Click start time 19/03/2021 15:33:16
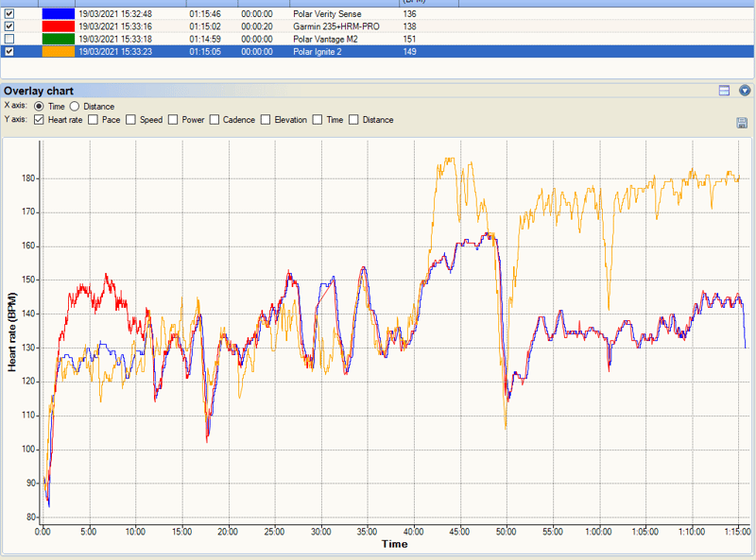Viewport: 756px width, 560px height. pyautogui.click(x=115, y=26)
